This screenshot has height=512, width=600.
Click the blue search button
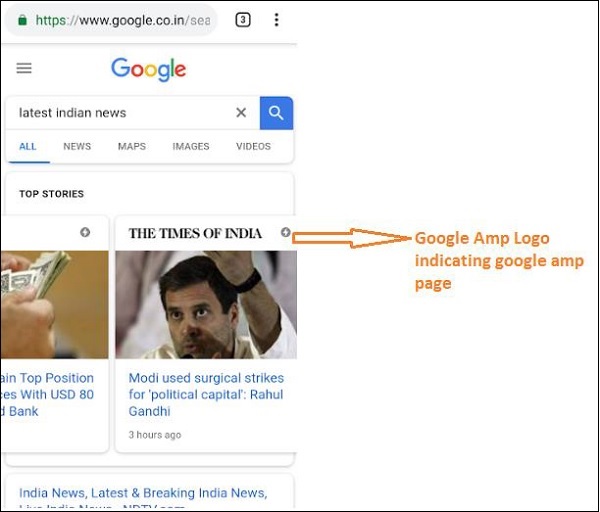pos(276,113)
